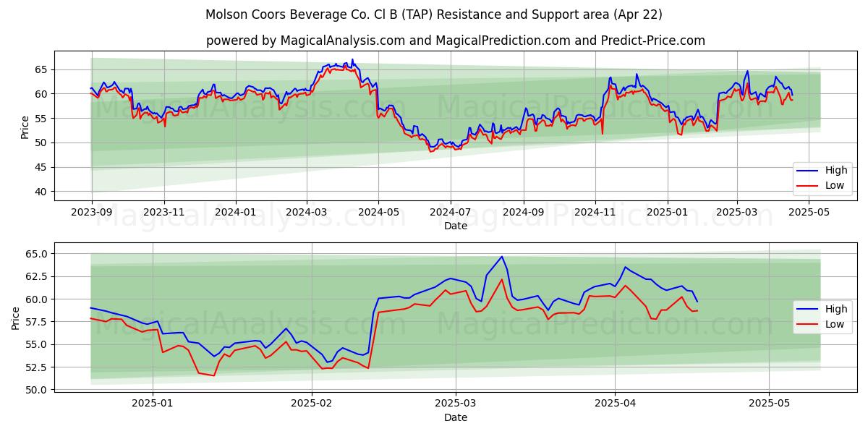
Task: Click the '65.0' y-axis tick in the bottom chart
Action: pos(36,254)
